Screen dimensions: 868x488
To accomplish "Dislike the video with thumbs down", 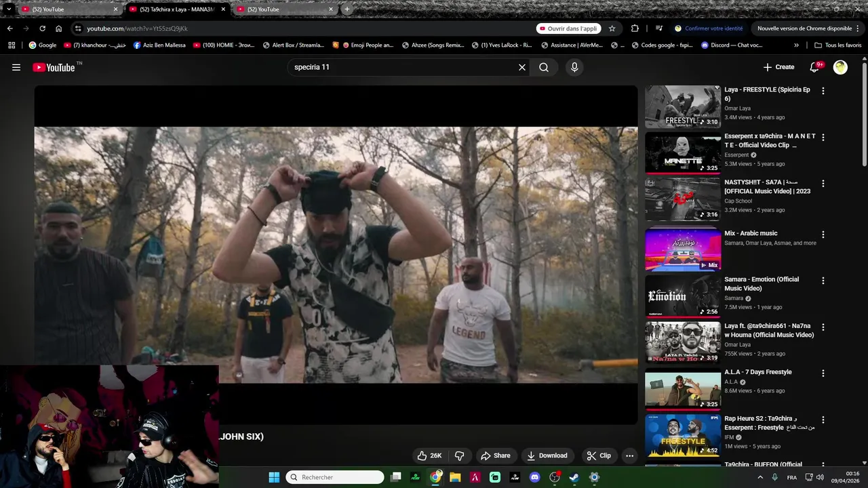I will (459, 455).
